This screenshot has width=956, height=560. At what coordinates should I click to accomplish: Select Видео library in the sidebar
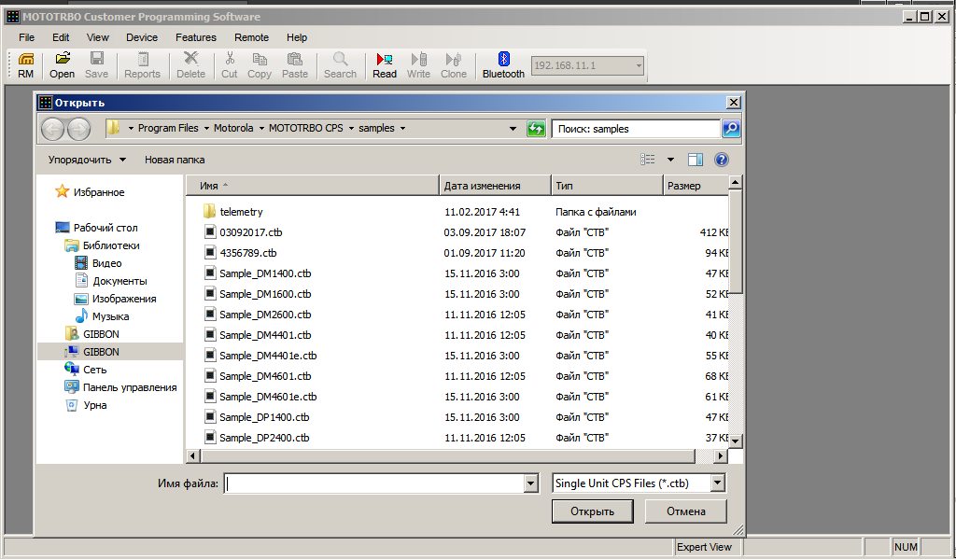click(97, 263)
